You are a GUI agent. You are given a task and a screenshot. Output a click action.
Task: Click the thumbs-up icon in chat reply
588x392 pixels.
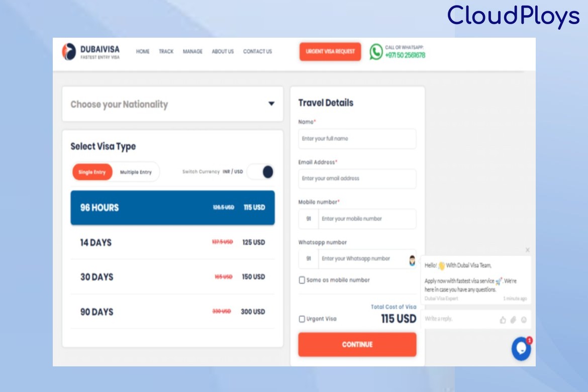click(503, 320)
